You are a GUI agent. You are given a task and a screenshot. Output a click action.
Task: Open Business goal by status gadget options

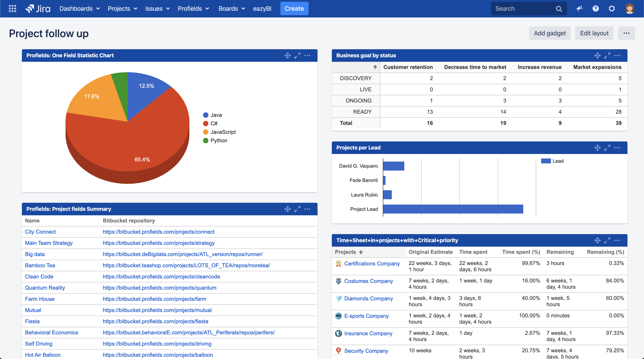point(617,56)
